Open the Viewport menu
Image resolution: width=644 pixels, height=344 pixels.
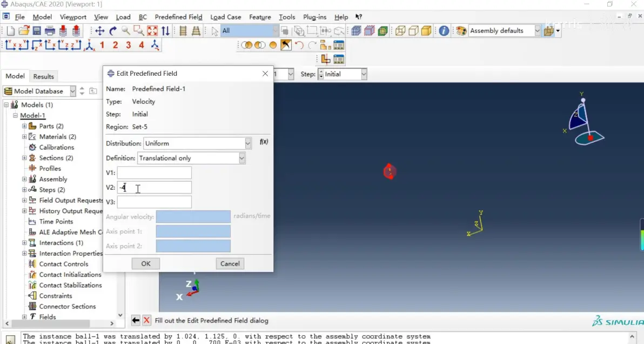click(73, 17)
